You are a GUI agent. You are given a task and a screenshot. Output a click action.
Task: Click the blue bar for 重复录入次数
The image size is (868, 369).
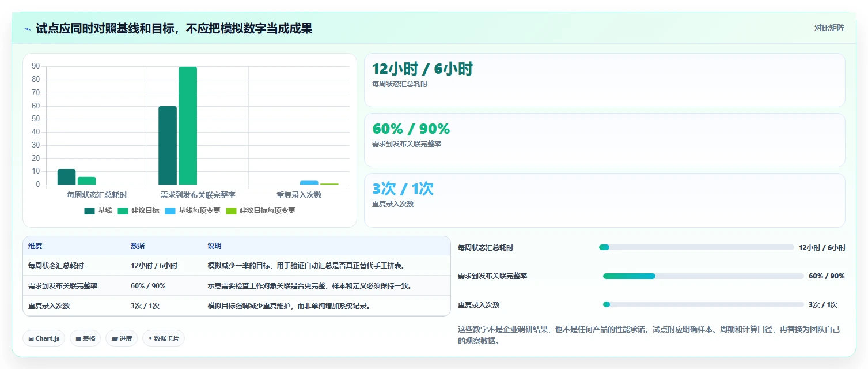coord(309,183)
